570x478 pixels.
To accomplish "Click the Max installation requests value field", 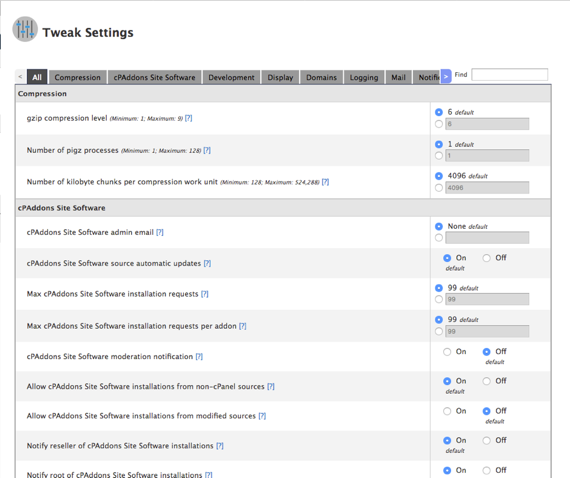I will 487,299.
